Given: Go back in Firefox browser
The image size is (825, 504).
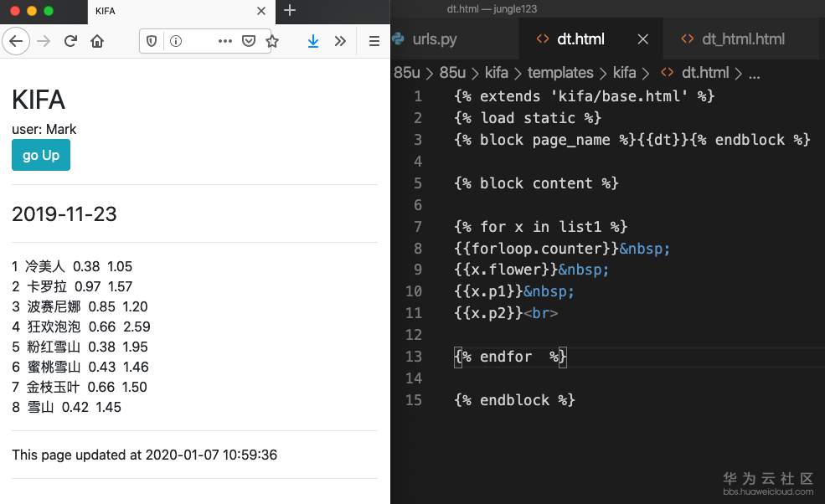Looking at the screenshot, I should click(16, 41).
